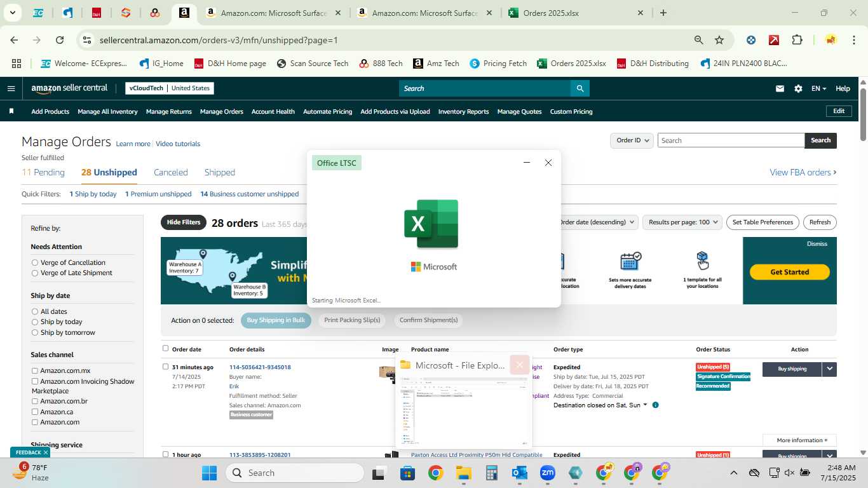Open order link 114-5036421-9345018
The image size is (868, 488).
click(x=260, y=367)
